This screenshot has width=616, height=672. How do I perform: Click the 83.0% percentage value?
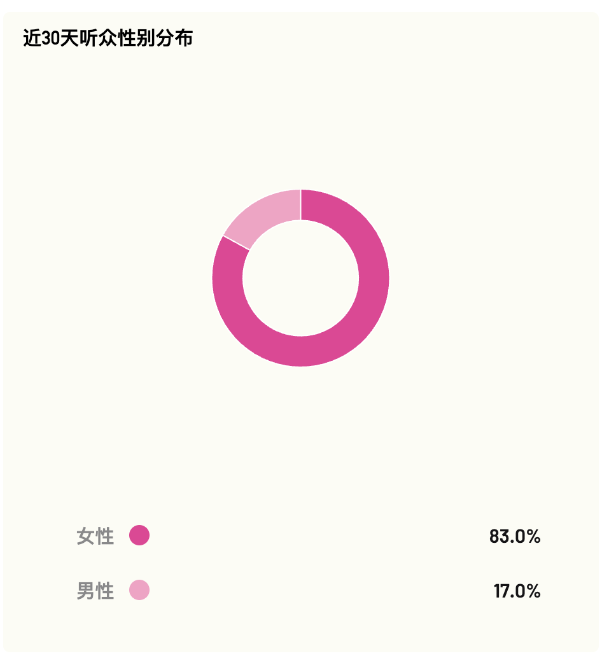click(x=515, y=536)
